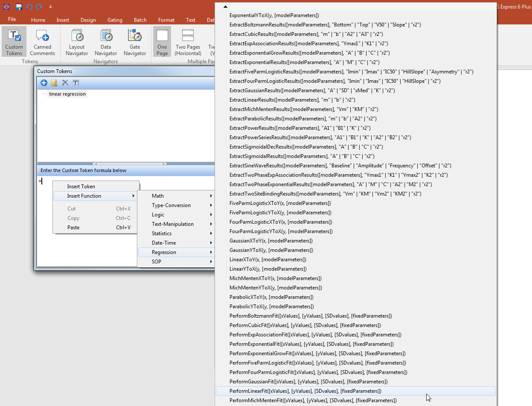Viewport: 532px width, 406px height.
Task: Click the Custom Tokens ribbon button
Action: pyautogui.click(x=14, y=43)
